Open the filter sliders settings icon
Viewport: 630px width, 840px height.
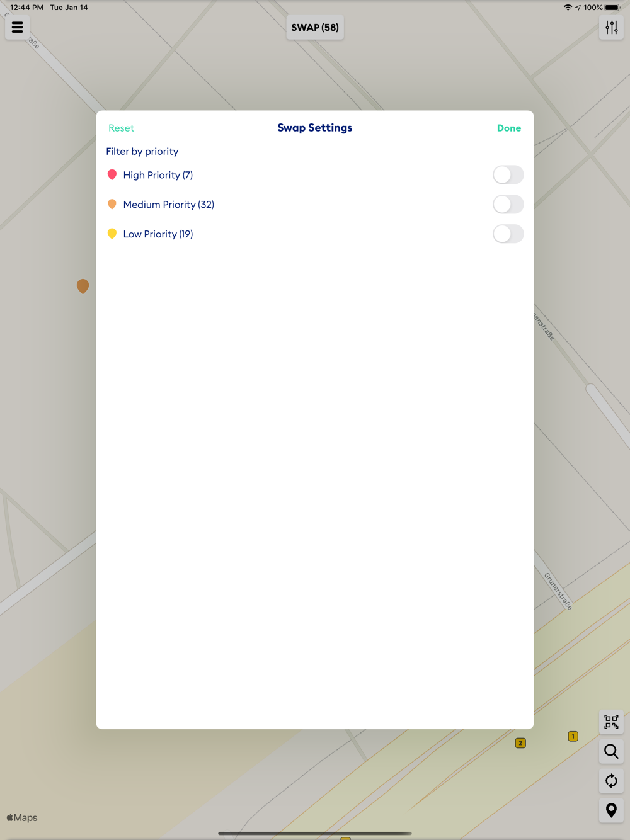[x=611, y=27]
